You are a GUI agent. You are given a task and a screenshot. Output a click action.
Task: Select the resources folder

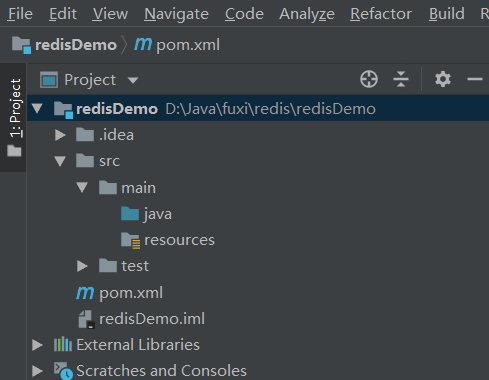[x=179, y=240]
